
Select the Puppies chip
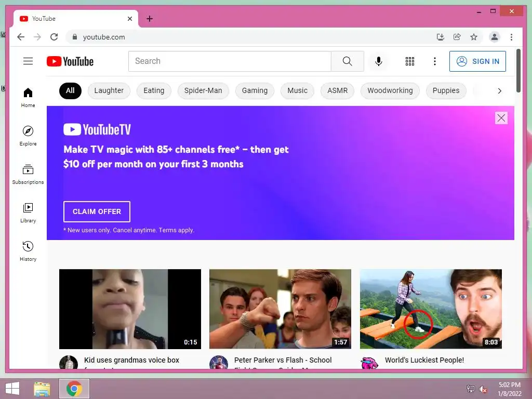click(x=446, y=90)
